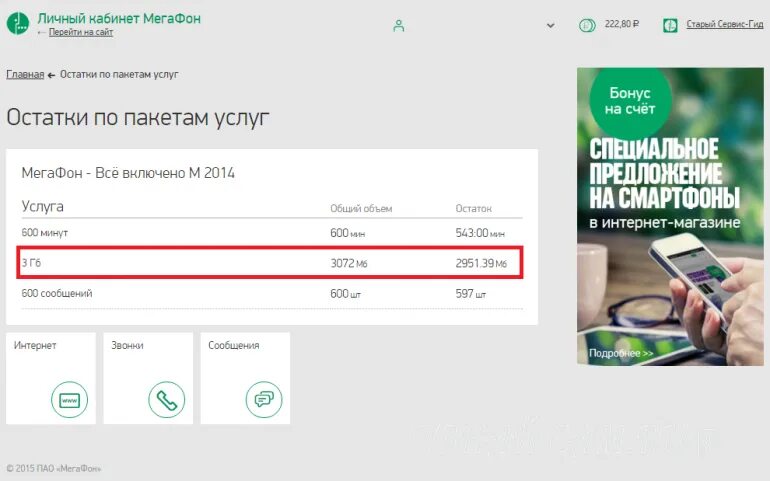Click the MegaFon logo icon
This screenshot has height=481, width=770.
tap(18, 23)
